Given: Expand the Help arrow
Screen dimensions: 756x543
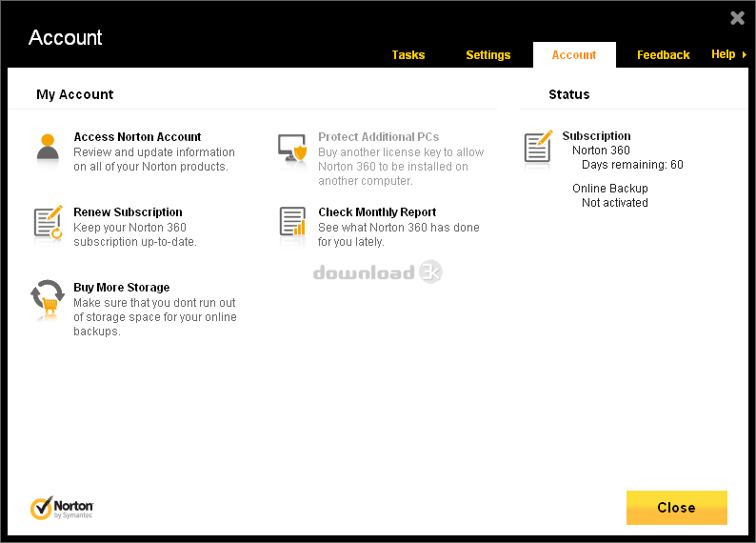Looking at the screenshot, I should (744, 55).
